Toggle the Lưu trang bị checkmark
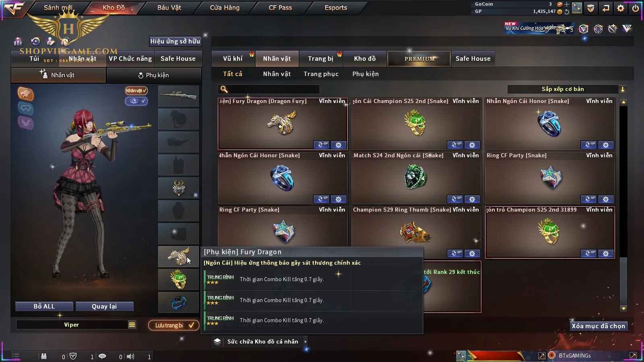 (192, 325)
